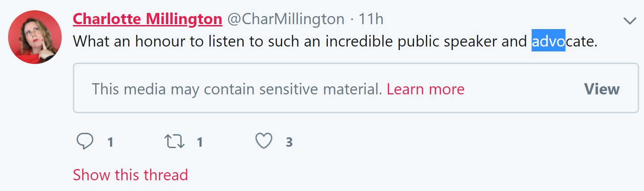Viewport: 644px width, 191px height.
Task: Open the Charlotte Millington name link
Action: [x=148, y=19]
